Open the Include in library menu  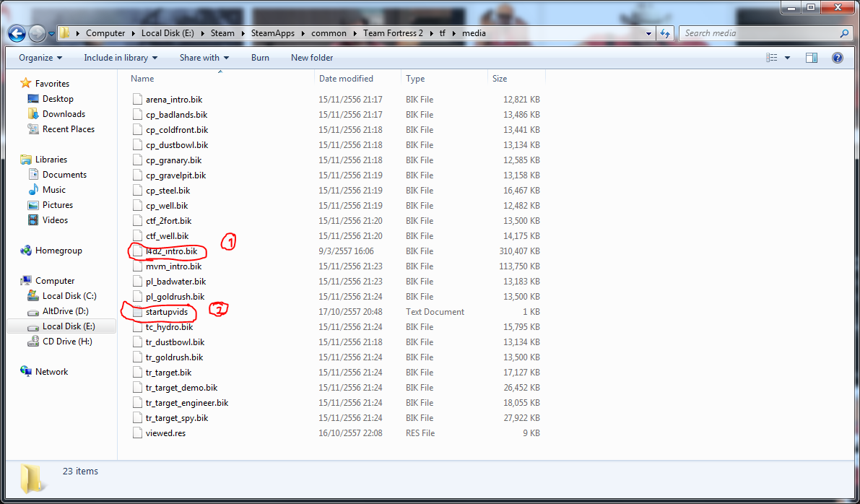pos(121,58)
